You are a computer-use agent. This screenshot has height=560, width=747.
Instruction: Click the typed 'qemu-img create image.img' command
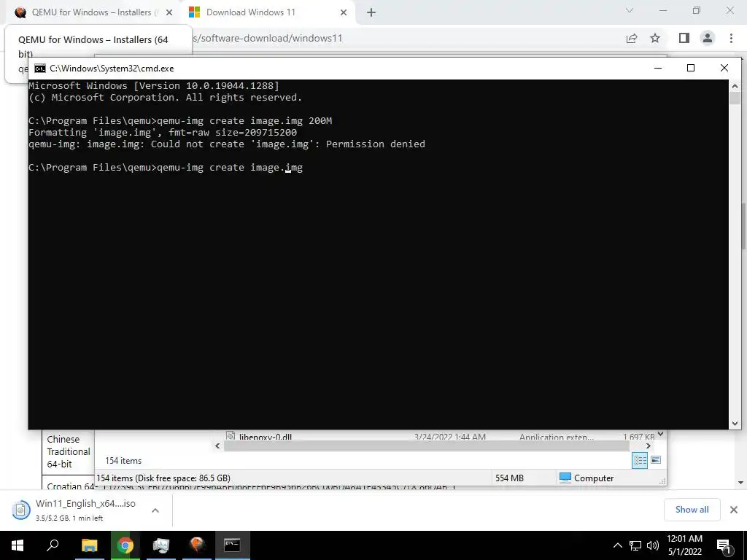[x=230, y=168]
